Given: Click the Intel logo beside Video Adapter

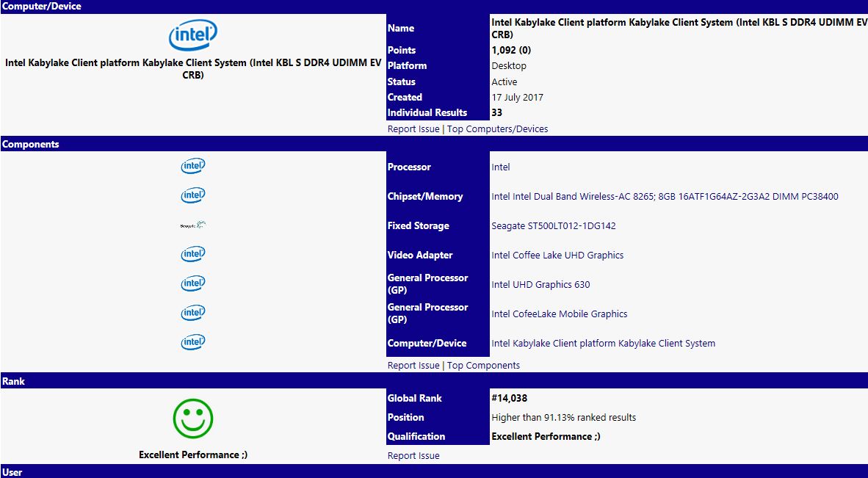Looking at the screenshot, I should tap(192, 253).
